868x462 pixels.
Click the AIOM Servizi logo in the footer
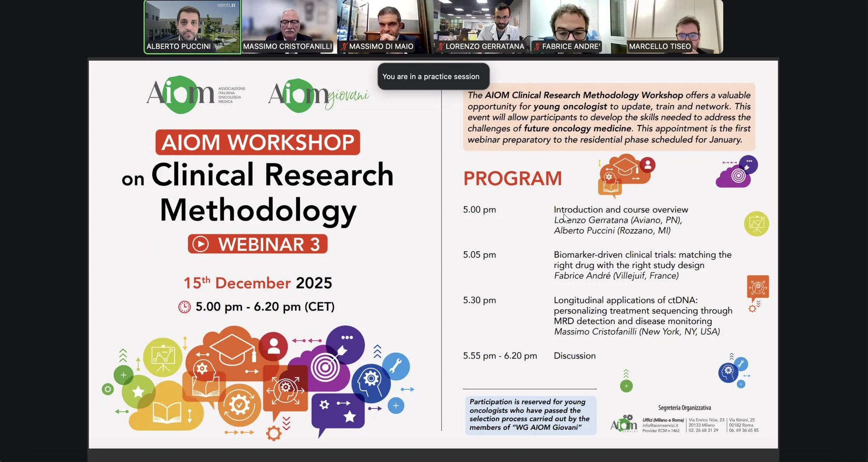[x=623, y=424]
